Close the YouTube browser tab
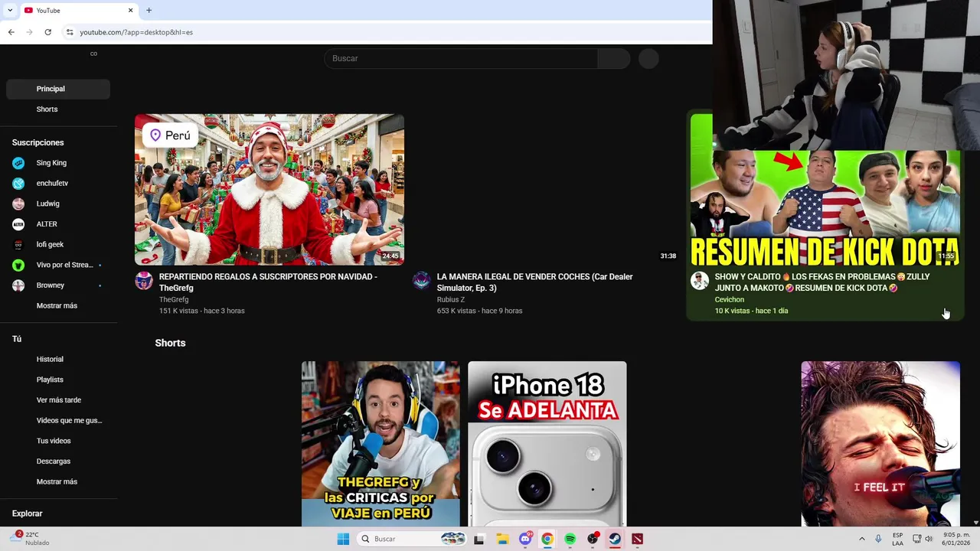The image size is (980, 551). (x=130, y=10)
